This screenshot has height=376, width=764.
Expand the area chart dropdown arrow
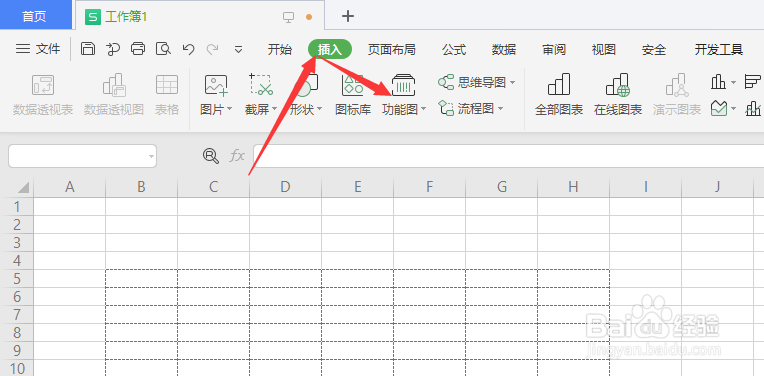733,109
